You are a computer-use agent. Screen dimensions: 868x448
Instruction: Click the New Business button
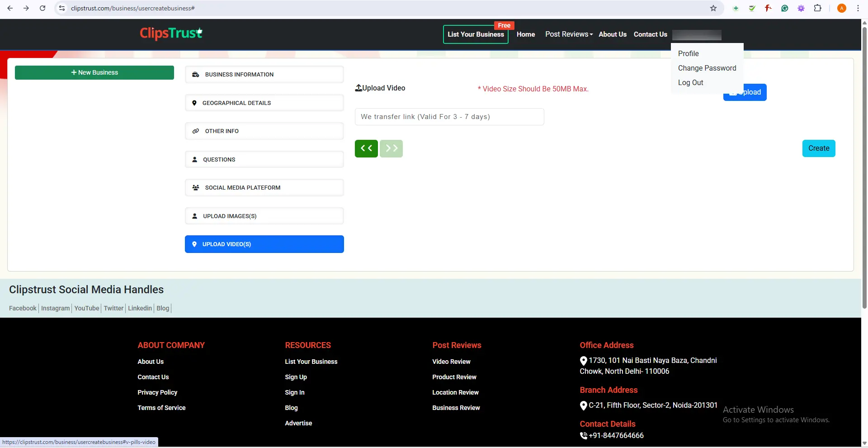coord(94,72)
